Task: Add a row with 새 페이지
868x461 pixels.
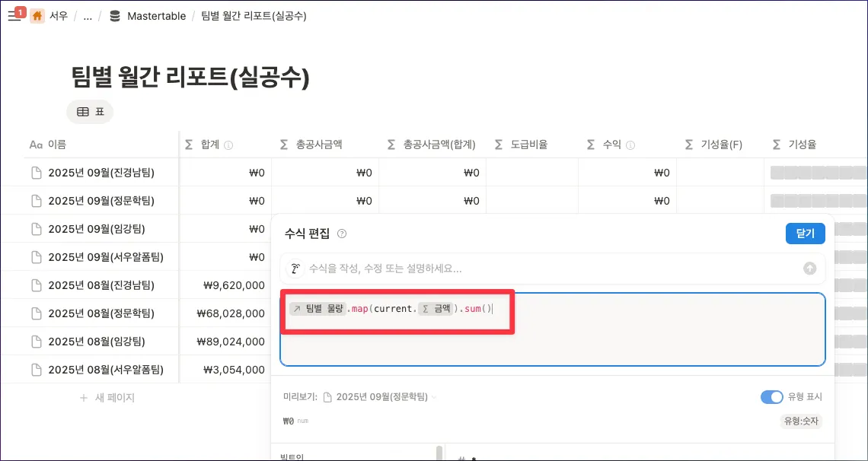Action: (x=107, y=397)
